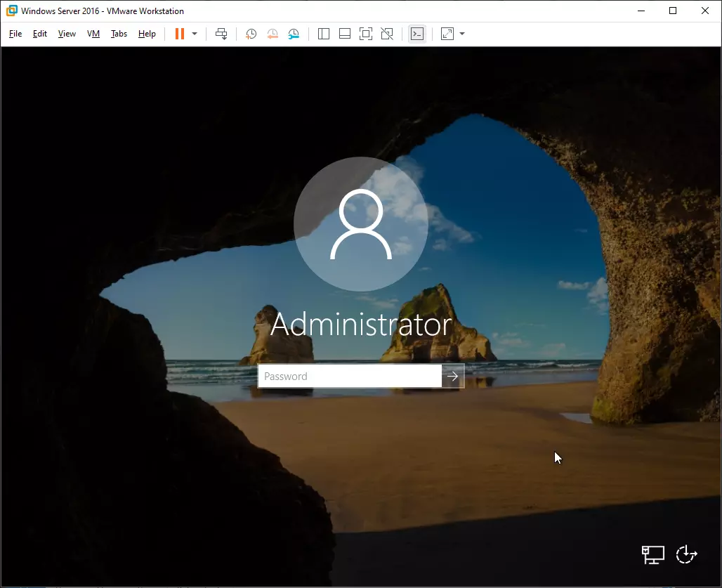Click into the Password field
The height and width of the screenshot is (588, 722).
[x=350, y=376]
